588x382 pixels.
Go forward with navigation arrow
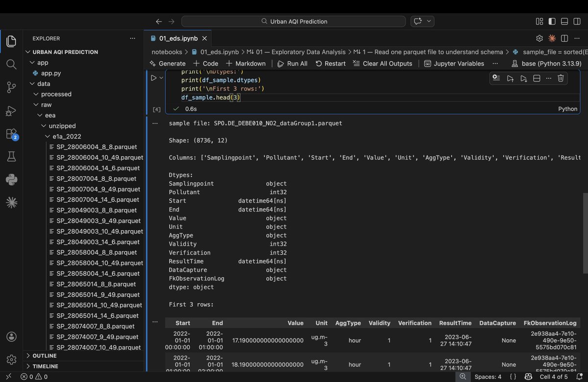pyautogui.click(x=171, y=22)
